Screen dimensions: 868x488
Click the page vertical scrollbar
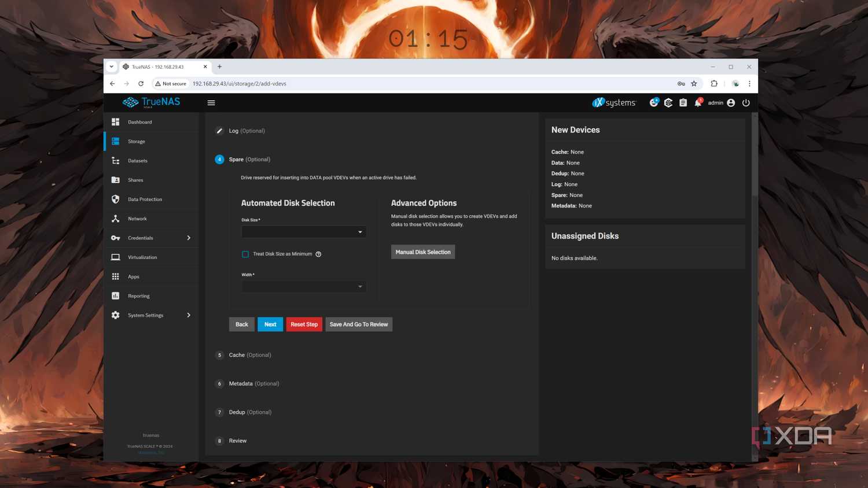click(755, 156)
